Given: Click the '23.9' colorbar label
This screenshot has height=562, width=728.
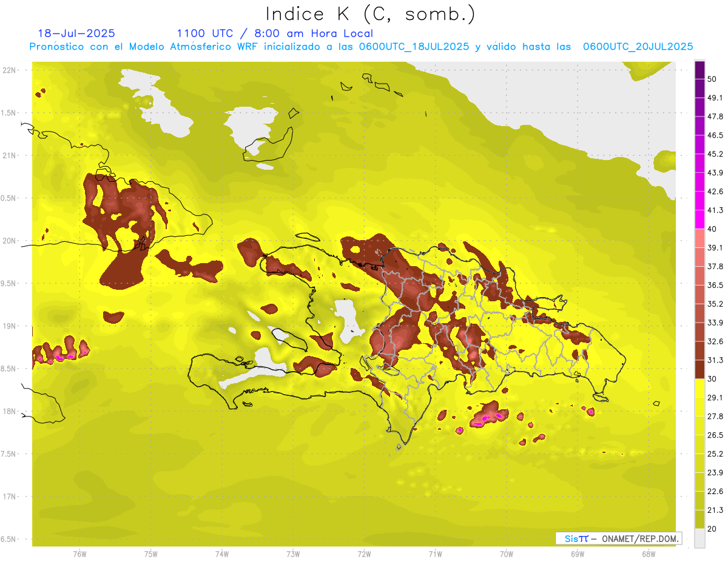Looking at the screenshot, I should point(716,473).
